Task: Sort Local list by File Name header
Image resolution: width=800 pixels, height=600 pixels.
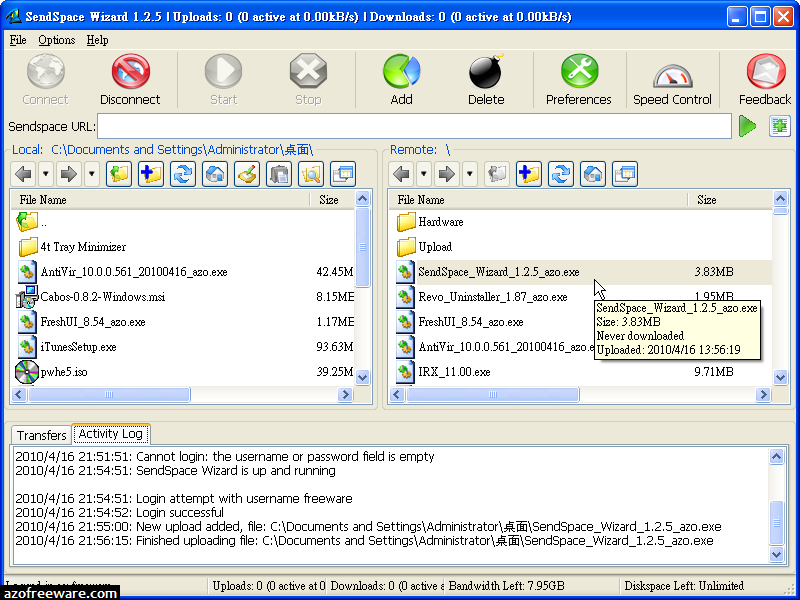Action: point(160,199)
